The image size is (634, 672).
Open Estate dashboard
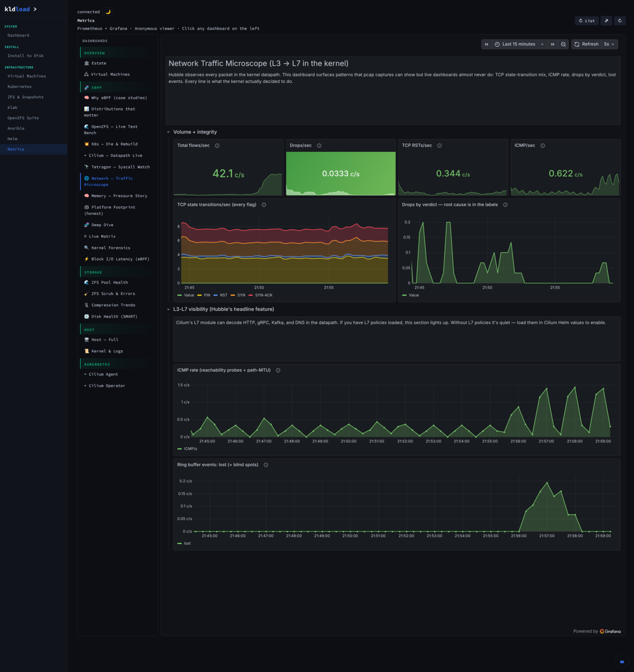(x=116, y=63)
